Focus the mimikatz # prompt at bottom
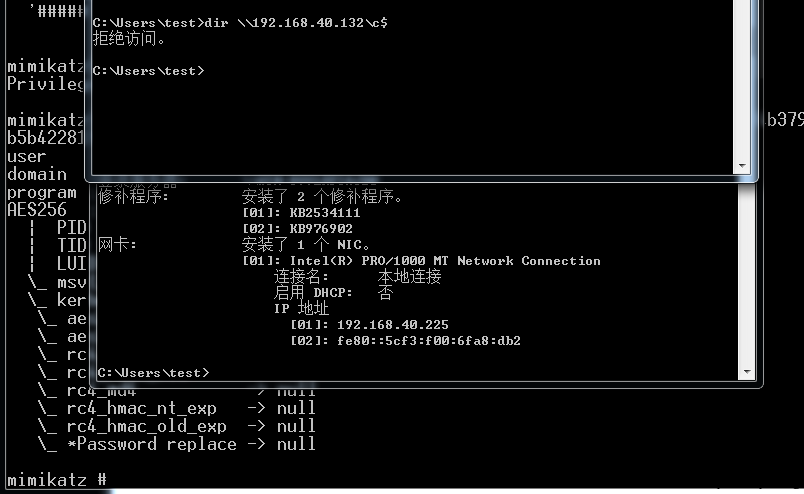 57,480
